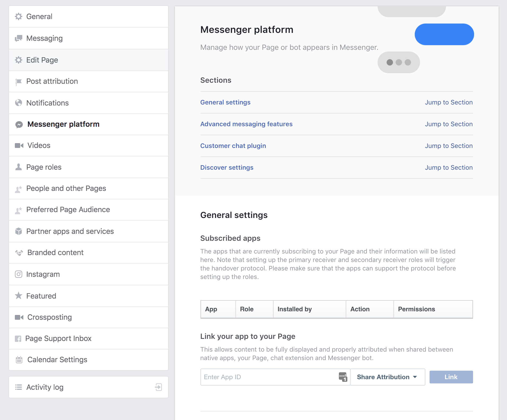Open the General settings tab
The height and width of the screenshot is (420, 507).
89,16
